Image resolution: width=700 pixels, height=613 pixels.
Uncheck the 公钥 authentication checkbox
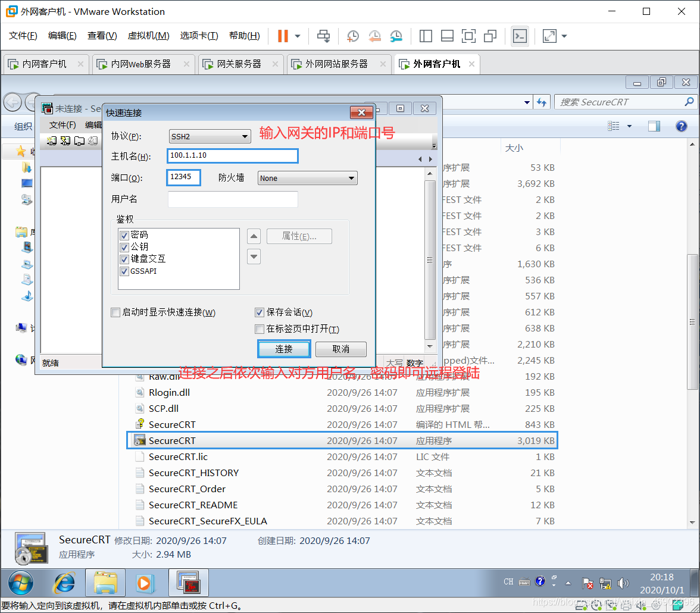124,247
